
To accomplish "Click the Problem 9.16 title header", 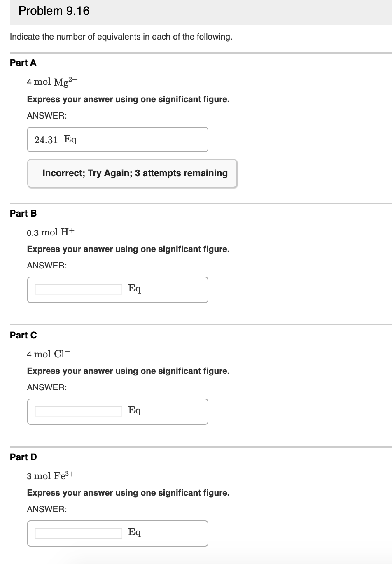I will [54, 11].
